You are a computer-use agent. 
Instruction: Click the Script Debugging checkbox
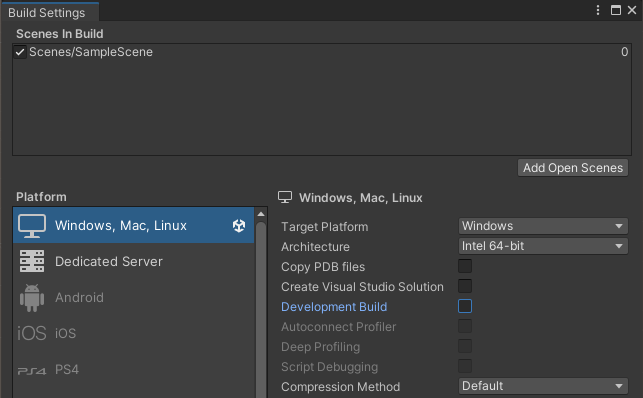click(x=465, y=366)
